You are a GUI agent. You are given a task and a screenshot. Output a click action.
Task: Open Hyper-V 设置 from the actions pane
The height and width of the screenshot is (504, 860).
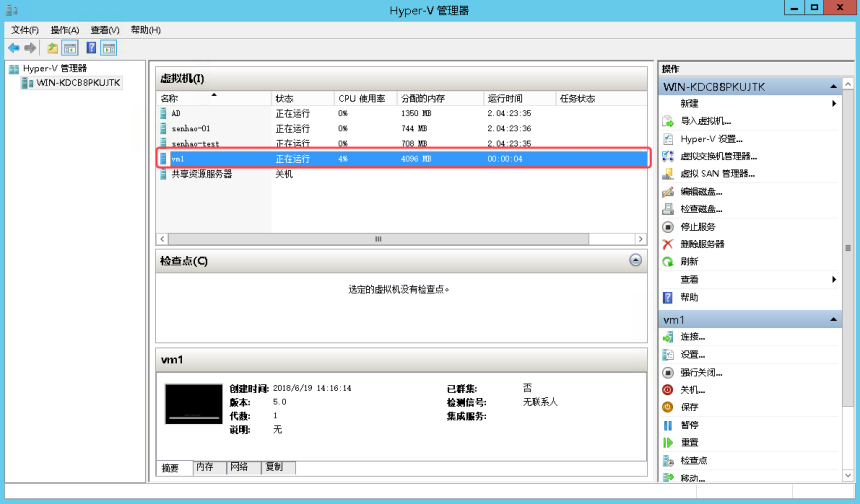[x=711, y=139]
